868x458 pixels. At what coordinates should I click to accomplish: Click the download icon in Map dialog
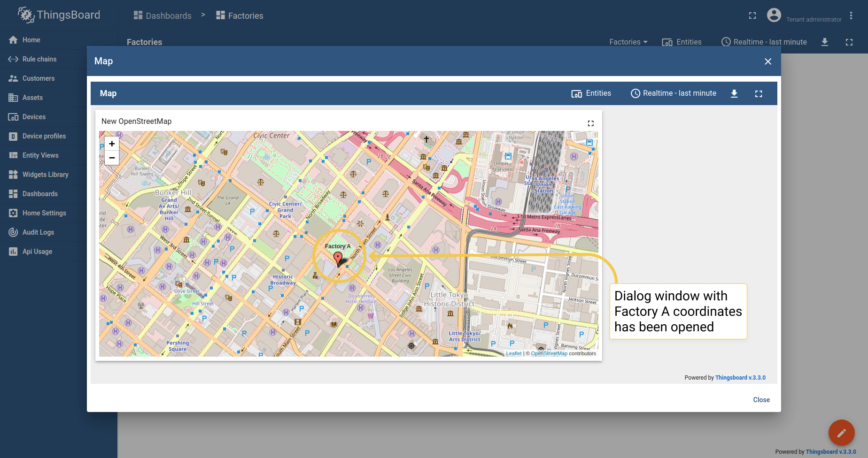pyautogui.click(x=734, y=93)
